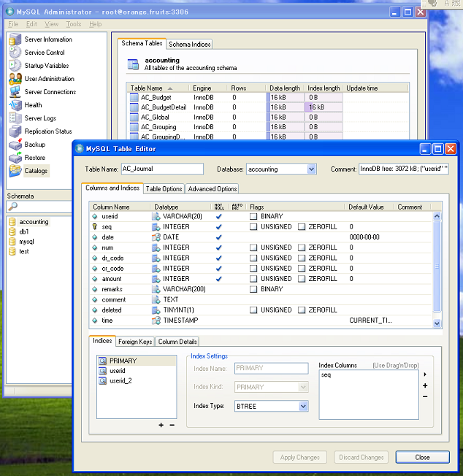Select the db1 schema database icon
This screenshot has width=463, height=476.
tap(12, 231)
